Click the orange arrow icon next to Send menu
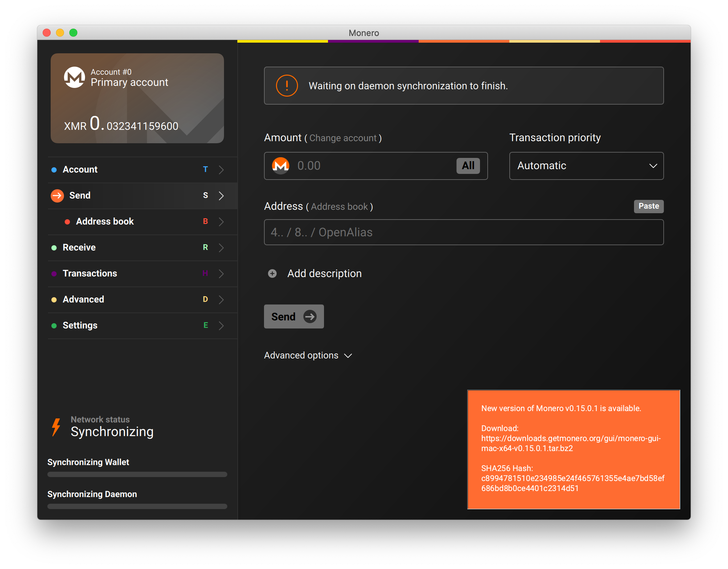Image resolution: width=728 pixels, height=569 pixels. 57,196
